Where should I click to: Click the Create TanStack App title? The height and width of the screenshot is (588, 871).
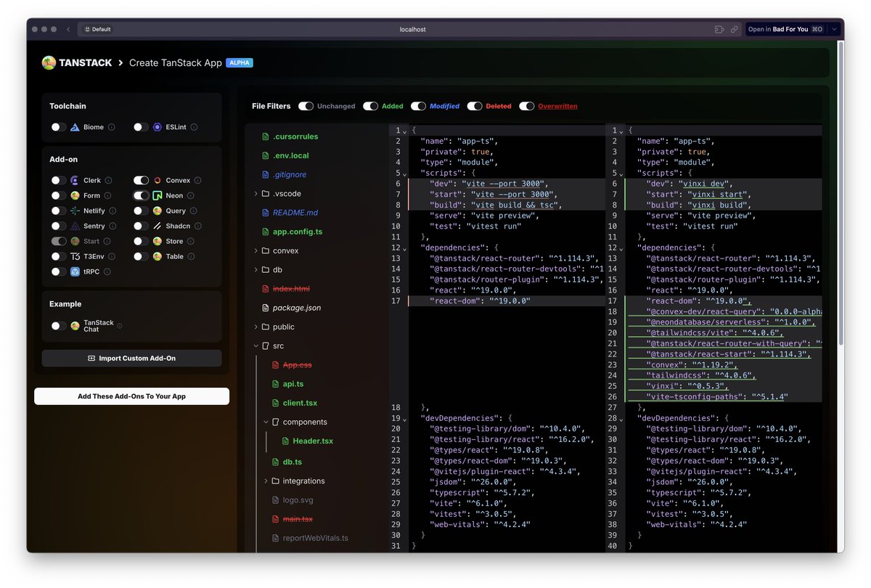pyautogui.click(x=176, y=63)
